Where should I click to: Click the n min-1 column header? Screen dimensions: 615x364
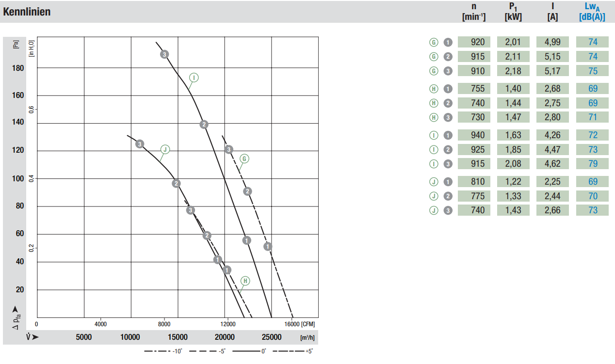(x=474, y=12)
